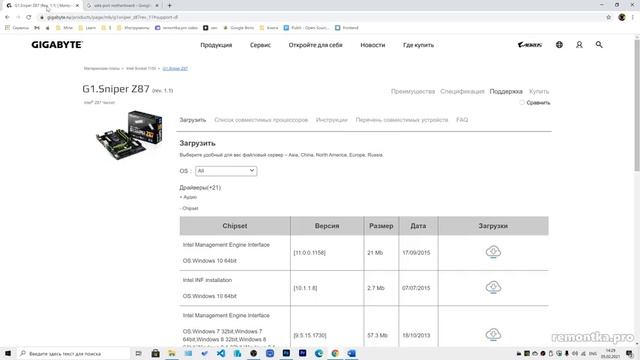Open a new browser tab
Image resolution: width=640 pixels, height=360 pixels.
(x=169, y=6)
